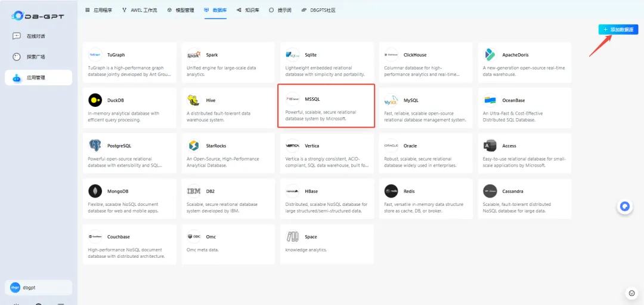Click the DB-GPT logo

click(37, 14)
